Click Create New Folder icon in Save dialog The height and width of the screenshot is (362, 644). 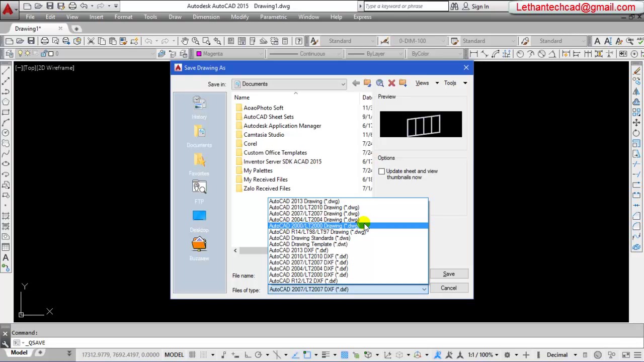[x=403, y=83]
